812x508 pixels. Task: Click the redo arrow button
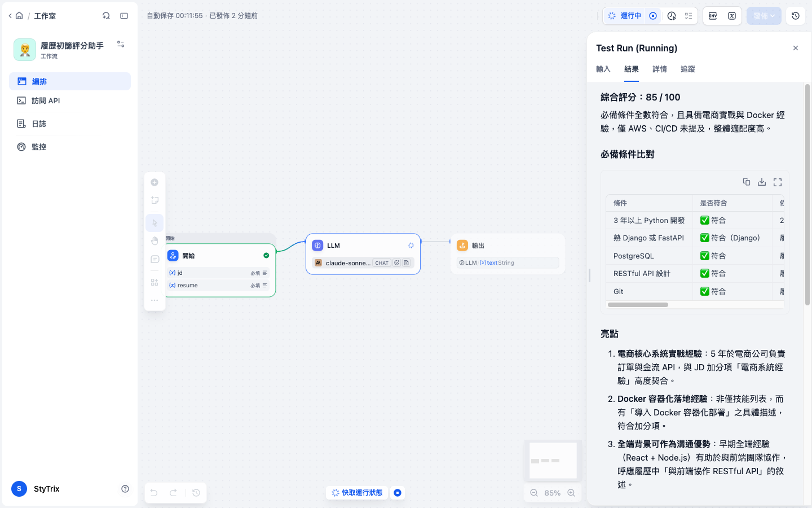(x=174, y=493)
